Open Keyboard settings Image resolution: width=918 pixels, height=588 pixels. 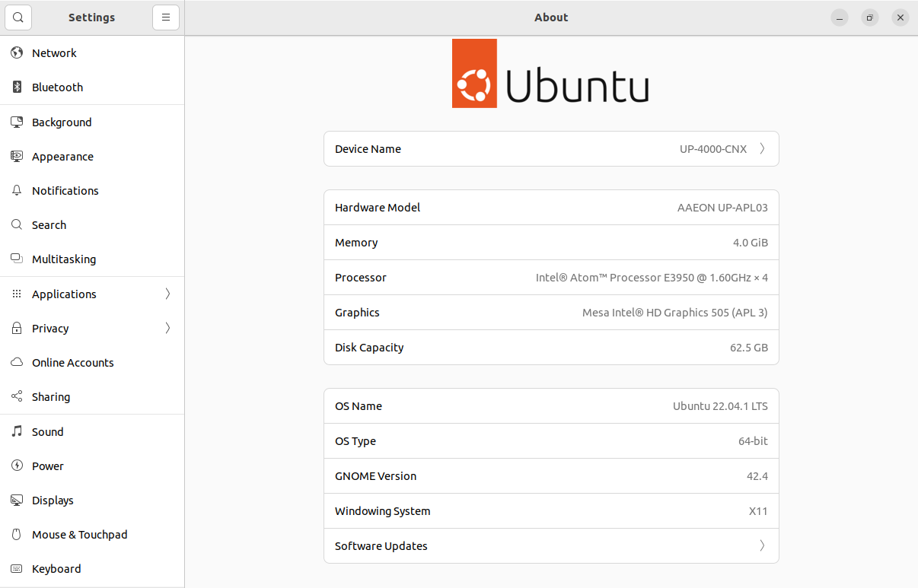pos(92,569)
